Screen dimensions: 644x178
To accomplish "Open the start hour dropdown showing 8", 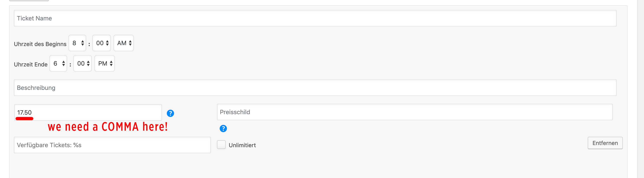I will [78, 43].
